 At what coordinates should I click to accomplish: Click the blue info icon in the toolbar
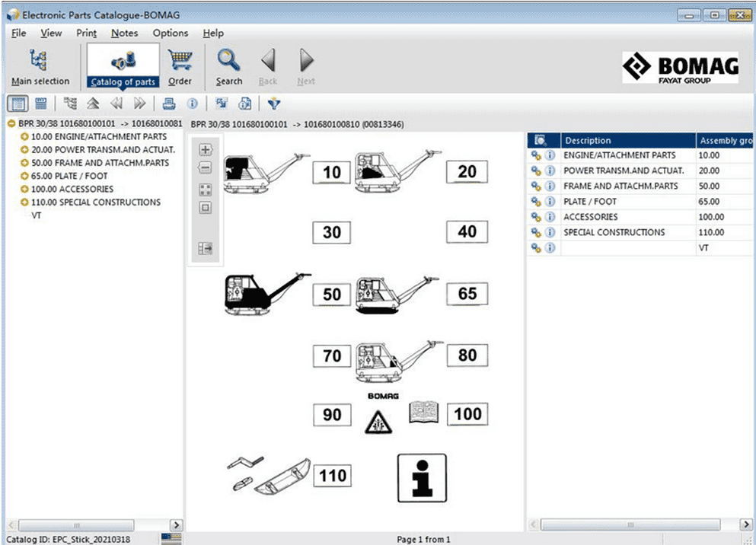(193, 104)
